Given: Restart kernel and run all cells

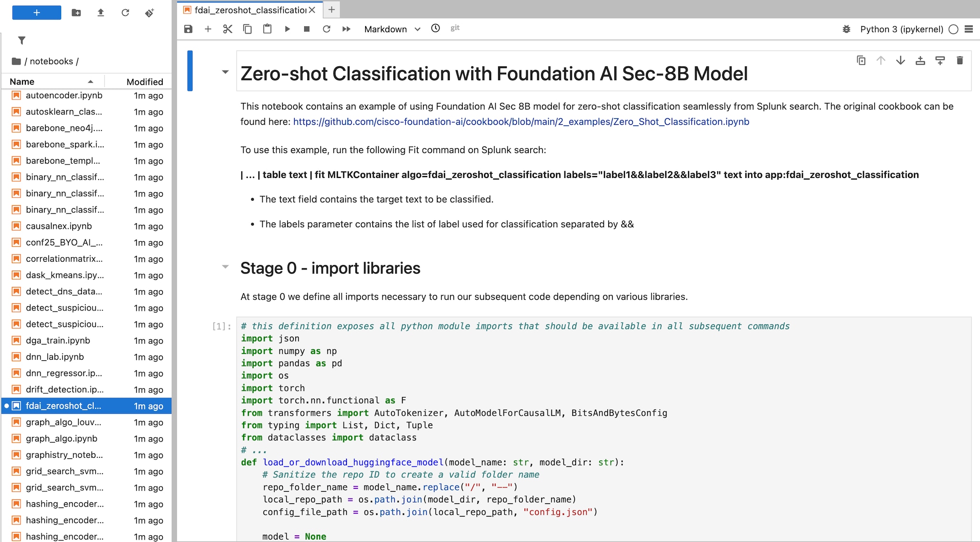Looking at the screenshot, I should click(x=346, y=29).
